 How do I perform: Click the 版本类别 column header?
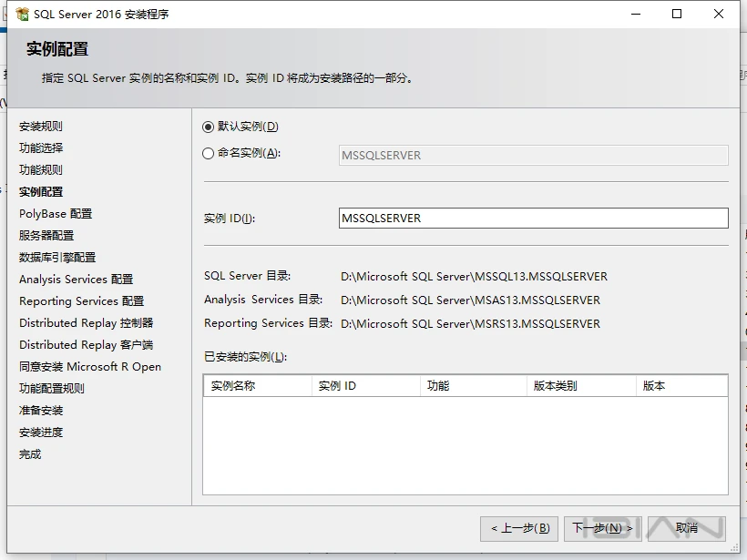coord(582,386)
